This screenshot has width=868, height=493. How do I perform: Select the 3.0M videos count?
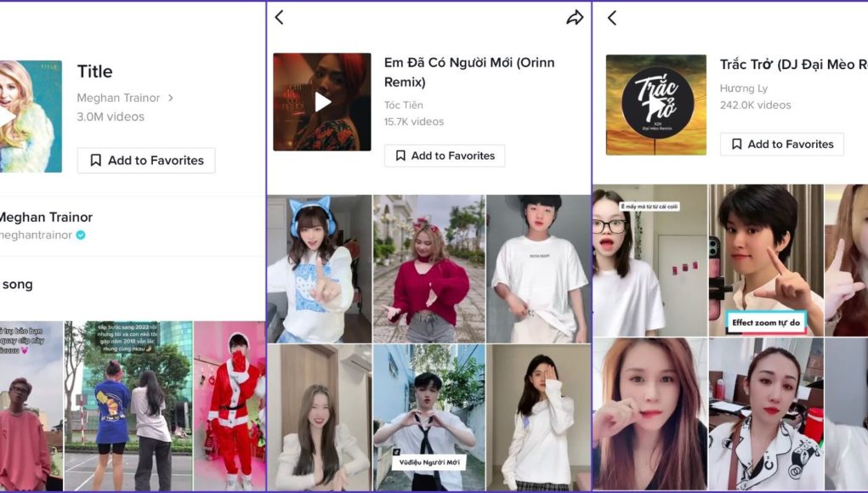coord(111,116)
